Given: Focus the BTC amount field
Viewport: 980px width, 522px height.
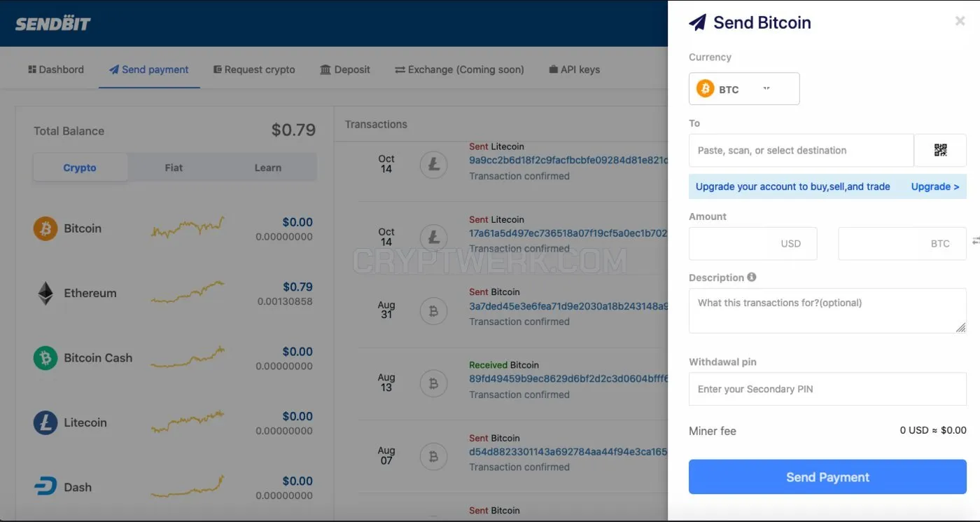Looking at the screenshot, I should [x=902, y=243].
